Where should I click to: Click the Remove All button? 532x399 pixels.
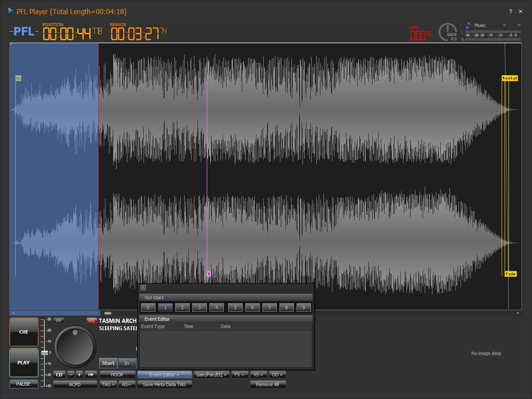pos(267,384)
